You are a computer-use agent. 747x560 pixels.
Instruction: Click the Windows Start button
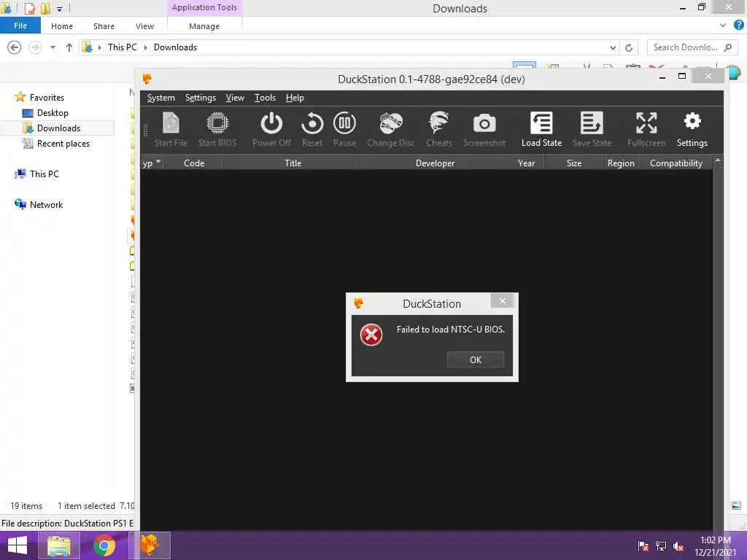(18, 545)
